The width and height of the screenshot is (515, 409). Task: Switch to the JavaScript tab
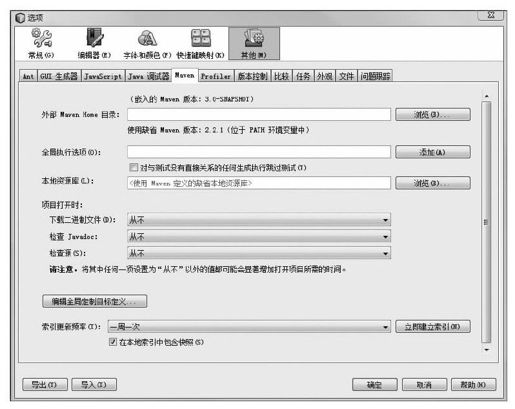(x=103, y=76)
